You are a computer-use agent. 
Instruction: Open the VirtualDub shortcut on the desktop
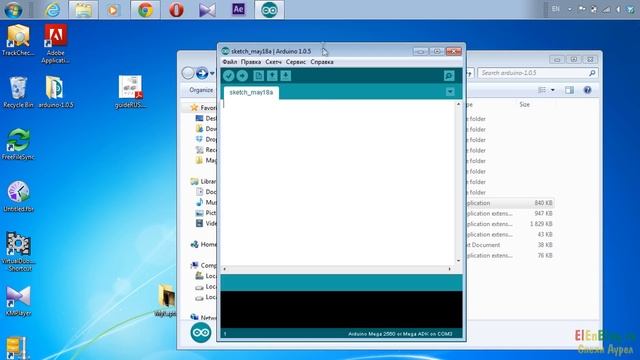coord(18,252)
